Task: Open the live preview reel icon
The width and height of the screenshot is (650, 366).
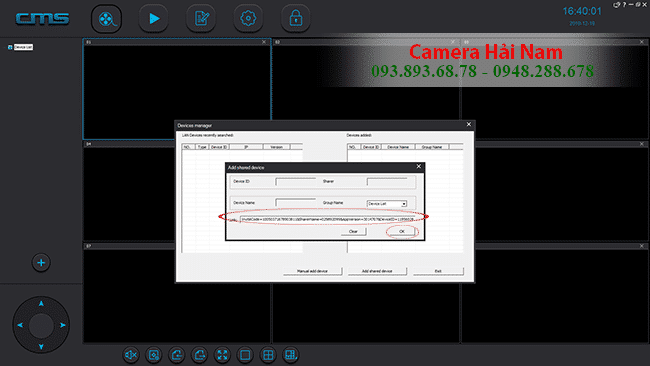Action: coord(107,19)
